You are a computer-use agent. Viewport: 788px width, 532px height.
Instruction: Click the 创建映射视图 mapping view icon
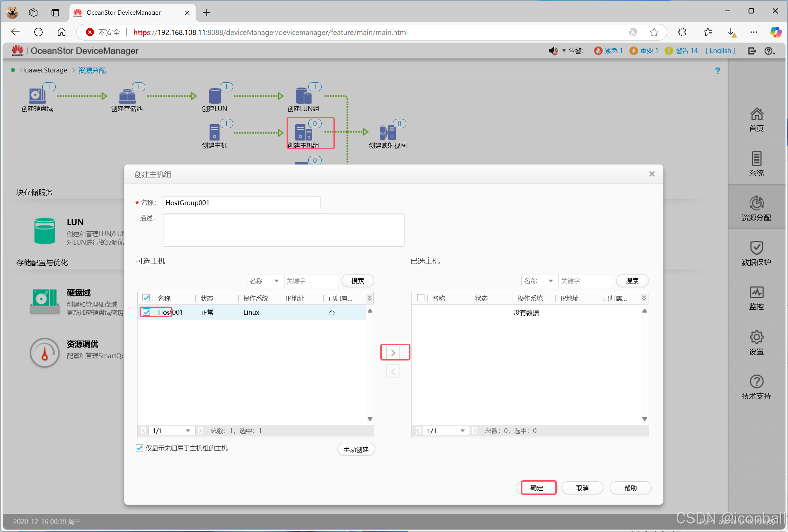387,133
